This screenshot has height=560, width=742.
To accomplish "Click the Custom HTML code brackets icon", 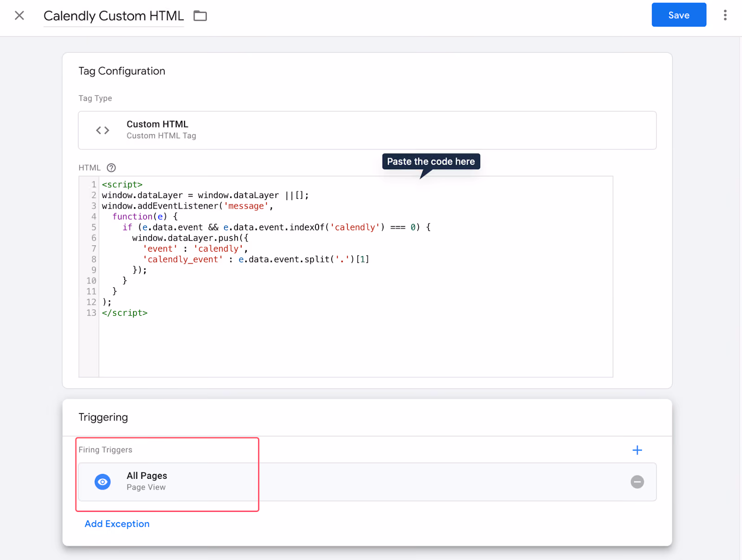I will (102, 130).
